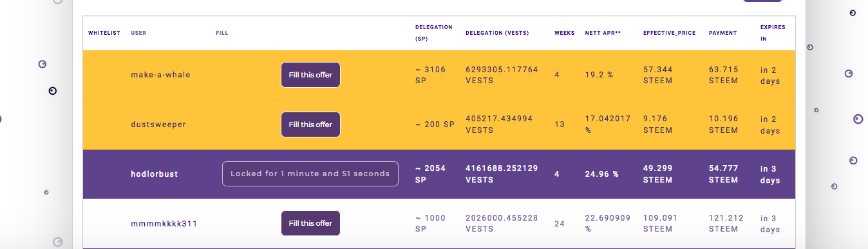Sort by Effective_Price column header

click(x=669, y=33)
